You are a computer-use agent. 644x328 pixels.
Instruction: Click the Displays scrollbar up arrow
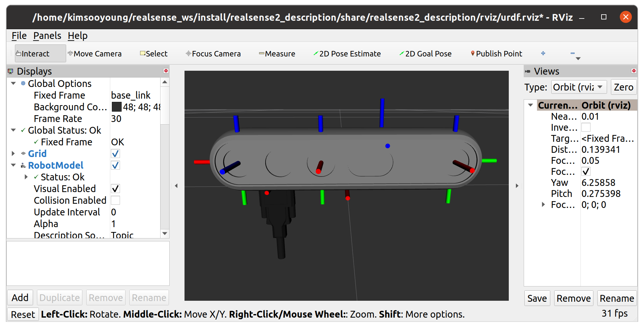click(165, 82)
